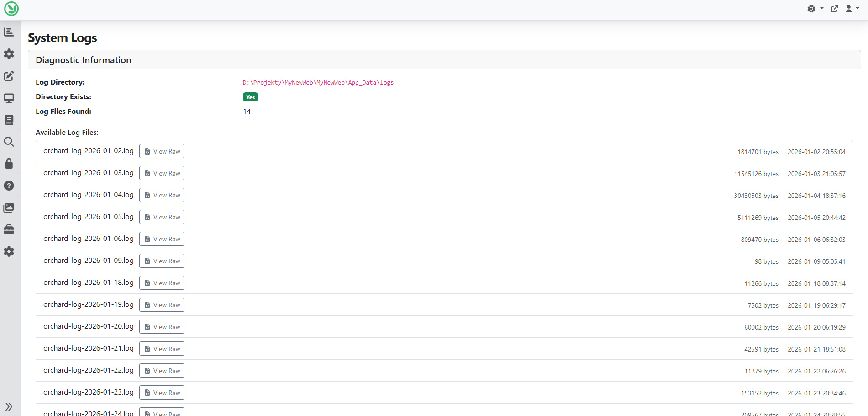Select file name orchard-log-2026-01-02.log

pos(89,151)
